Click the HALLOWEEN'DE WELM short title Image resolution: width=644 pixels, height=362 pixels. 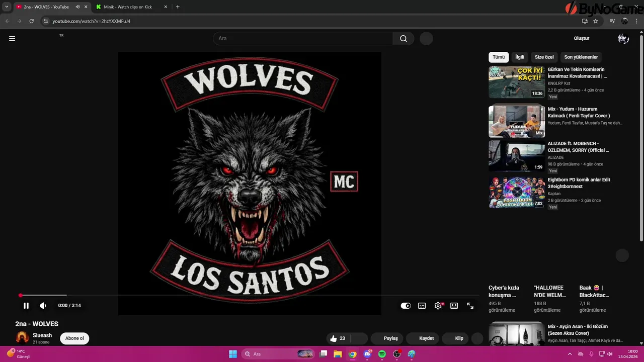pos(549,292)
